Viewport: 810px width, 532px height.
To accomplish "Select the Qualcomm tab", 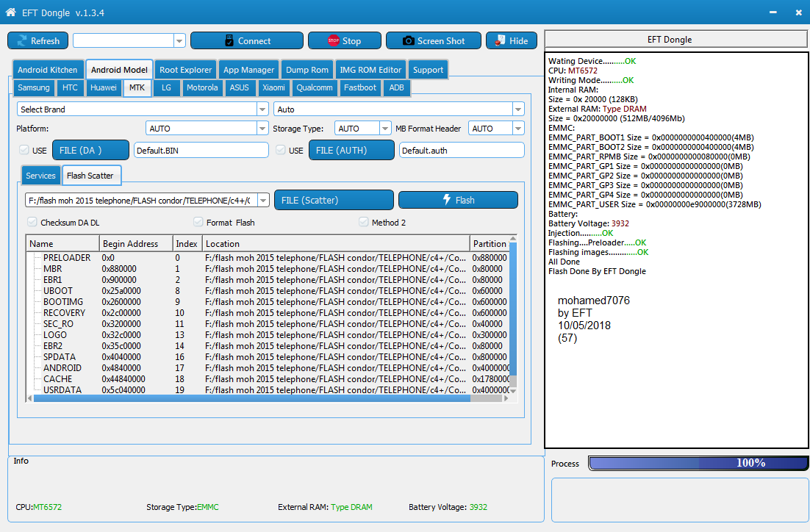I will pyautogui.click(x=315, y=87).
